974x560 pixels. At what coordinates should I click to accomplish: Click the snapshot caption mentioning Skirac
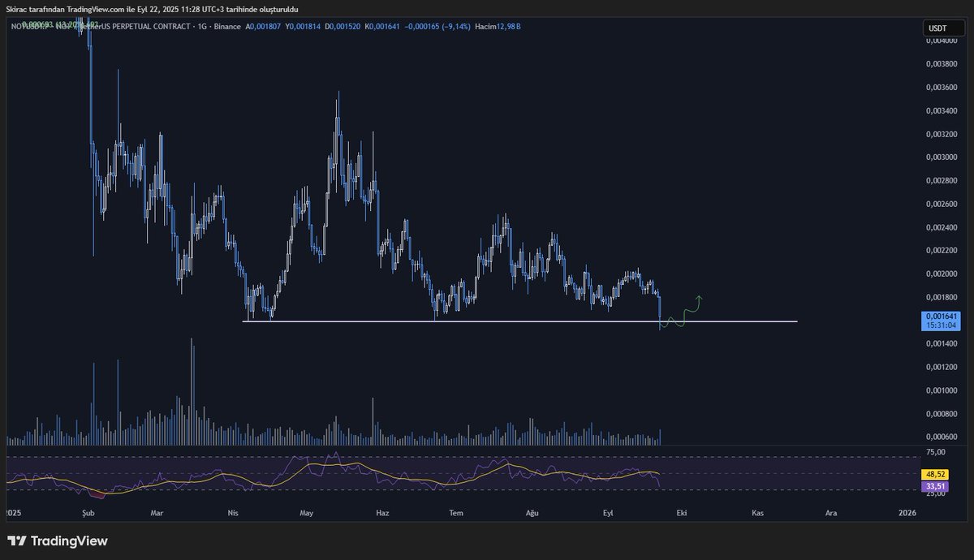pyautogui.click(x=152, y=10)
